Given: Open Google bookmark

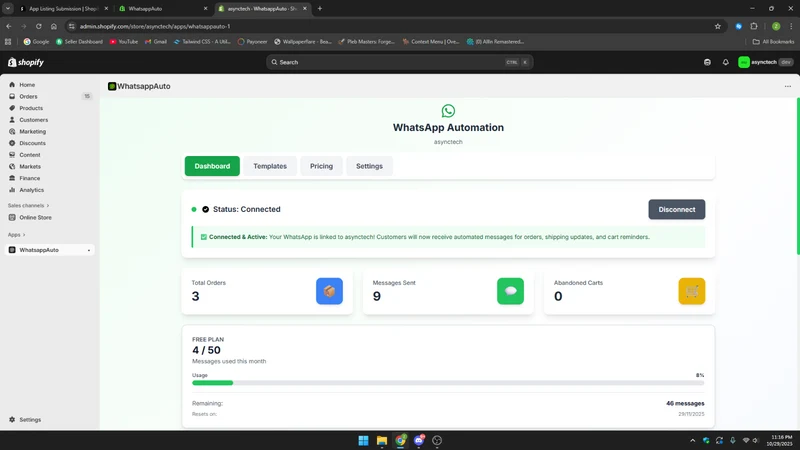Looking at the screenshot, I should pyautogui.click(x=36, y=42).
